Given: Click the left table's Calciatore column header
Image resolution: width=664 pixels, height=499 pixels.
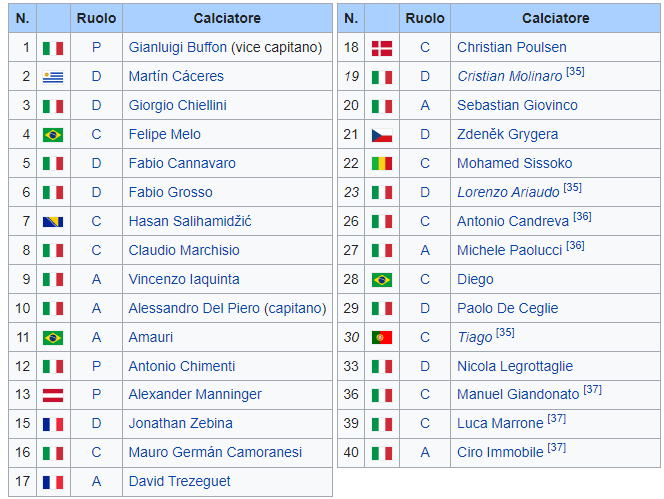Looking at the screenshot, I should click(227, 18).
